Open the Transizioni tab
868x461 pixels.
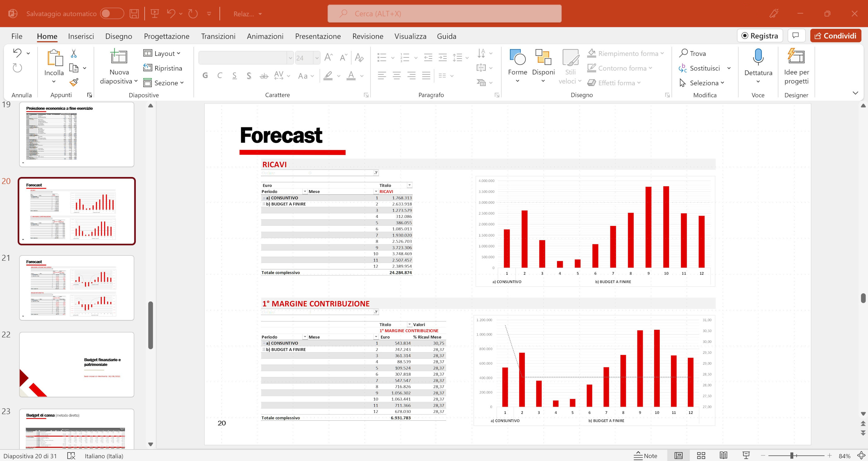(x=218, y=36)
